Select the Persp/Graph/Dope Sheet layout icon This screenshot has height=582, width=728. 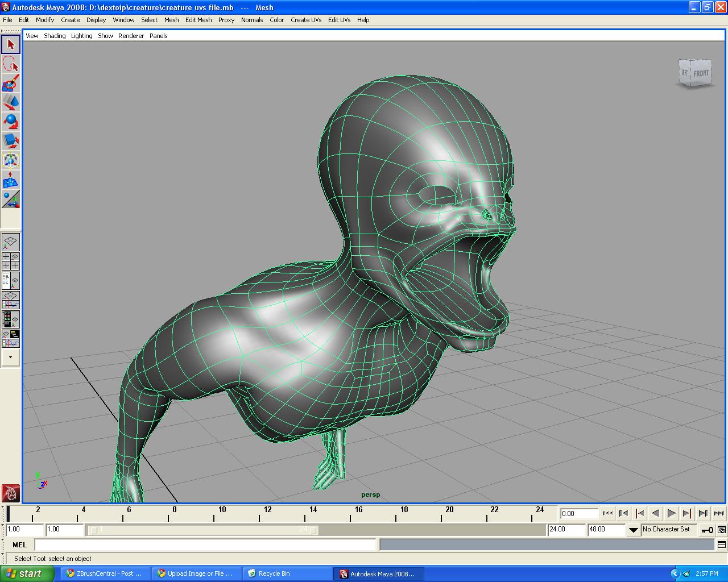(11, 339)
